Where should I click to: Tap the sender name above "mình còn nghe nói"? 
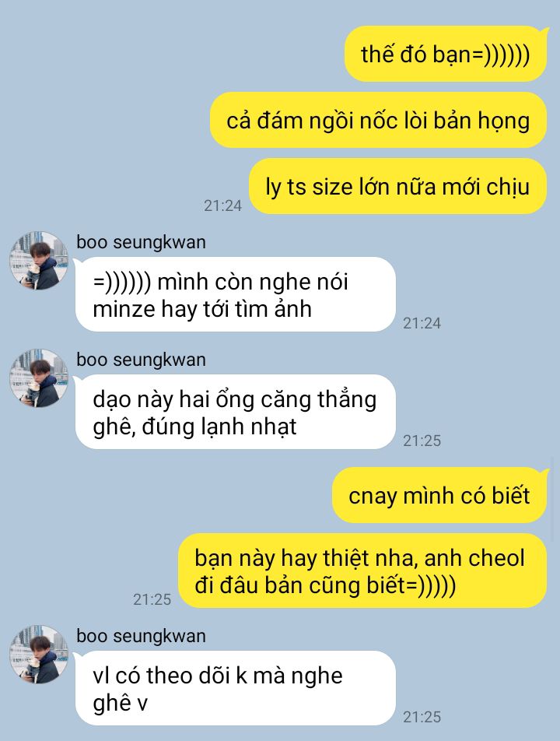[142, 242]
